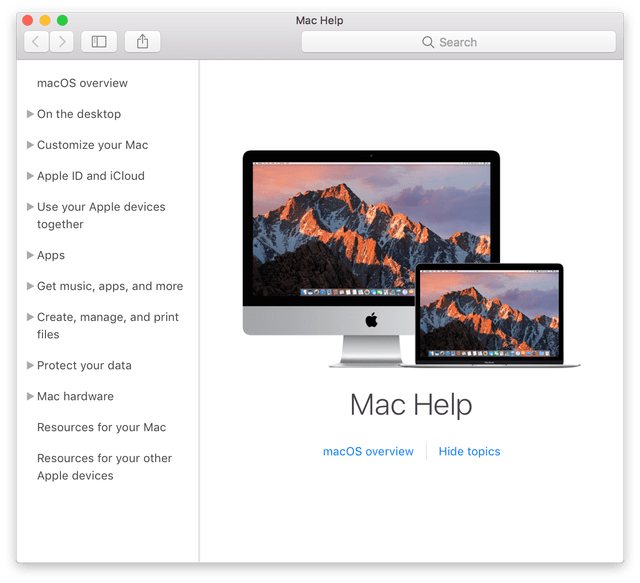Select Protect your data topic text
The image size is (640, 583).
point(84,365)
